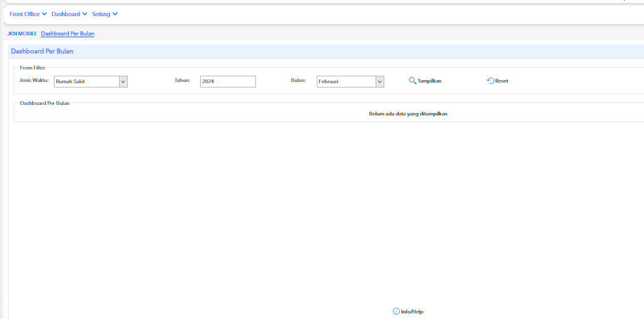The width and height of the screenshot is (644, 319).
Task: Click the 'Bulan:' label
Action: pos(299,80)
